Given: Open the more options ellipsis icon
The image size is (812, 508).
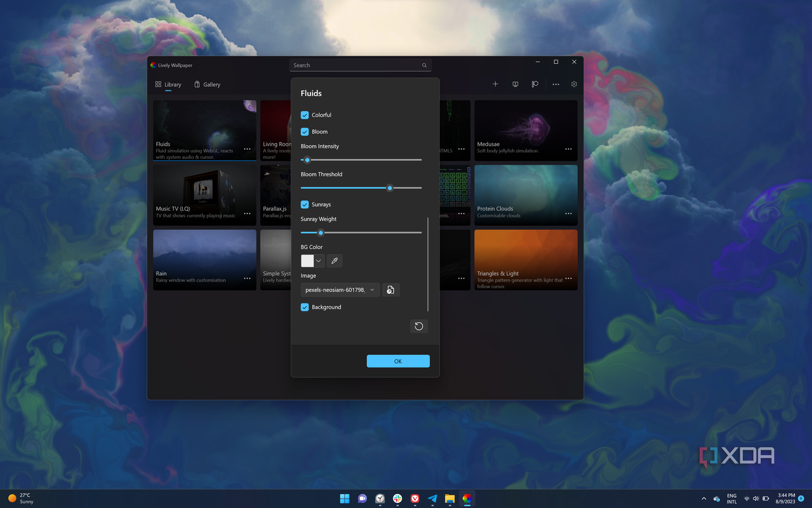Looking at the screenshot, I should pos(555,84).
